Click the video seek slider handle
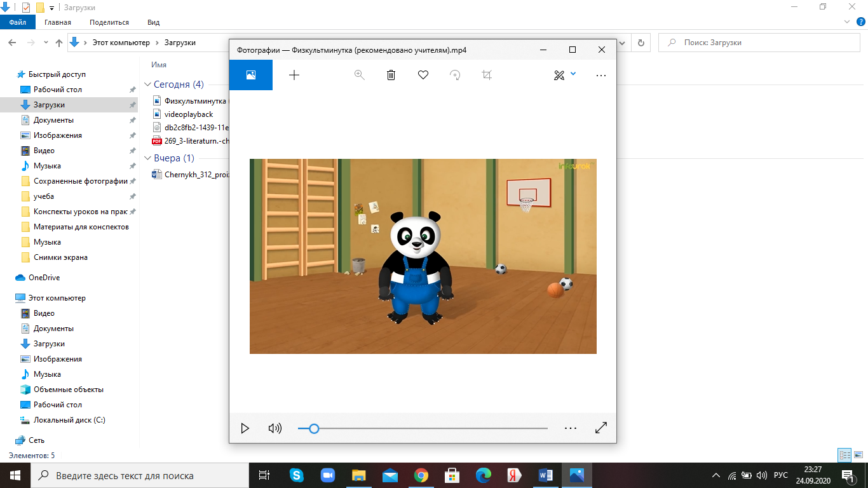Viewport: 868px width, 488px height. [x=313, y=428]
